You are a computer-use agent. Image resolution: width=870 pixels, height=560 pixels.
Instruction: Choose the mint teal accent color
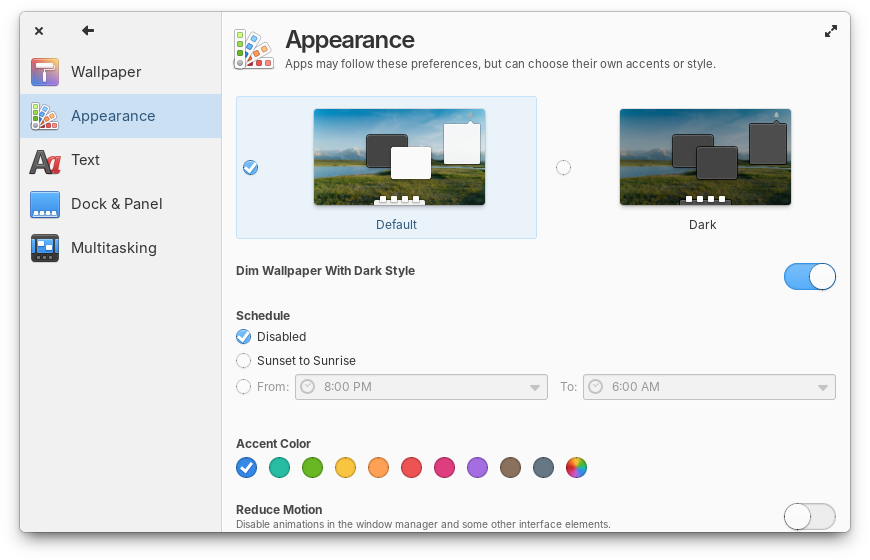point(280,467)
